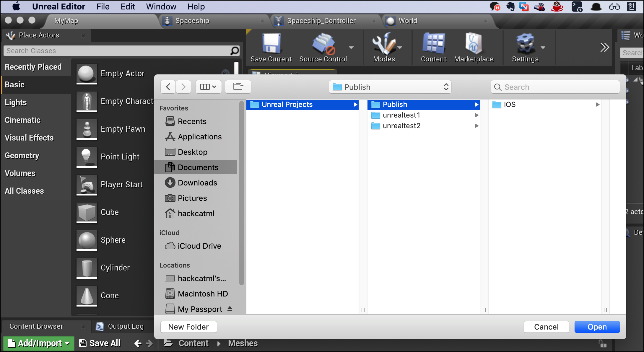Viewport: 644px width, 352px height.
Task: Open the Publish path popup menu
Action: point(390,87)
